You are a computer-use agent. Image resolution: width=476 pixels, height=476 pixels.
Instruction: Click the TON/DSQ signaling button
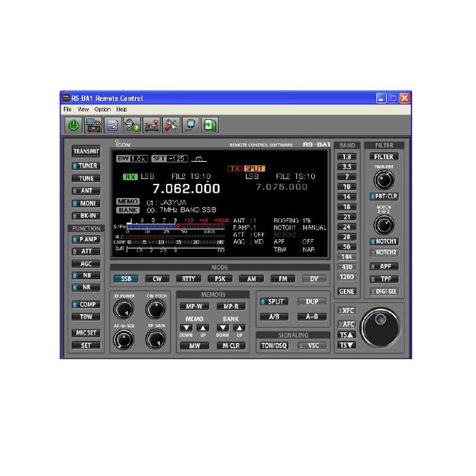tap(274, 346)
